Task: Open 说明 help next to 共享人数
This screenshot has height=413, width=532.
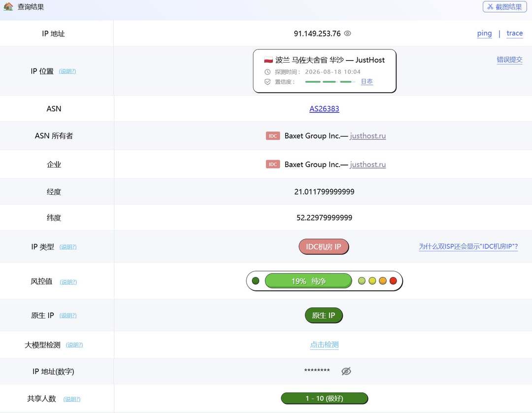Action: [x=72, y=399]
